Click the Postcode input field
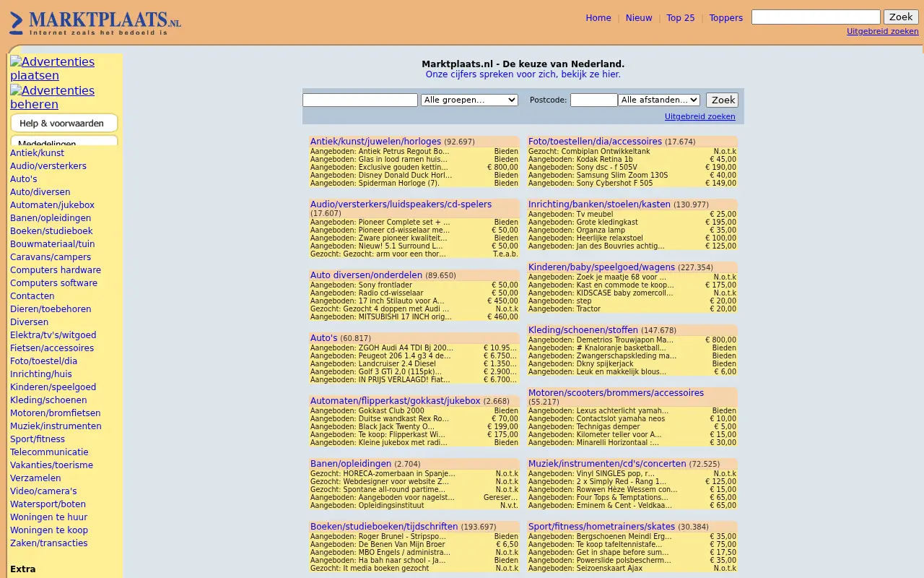The height and width of the screenshot is (578, 924). pos(594,100)
